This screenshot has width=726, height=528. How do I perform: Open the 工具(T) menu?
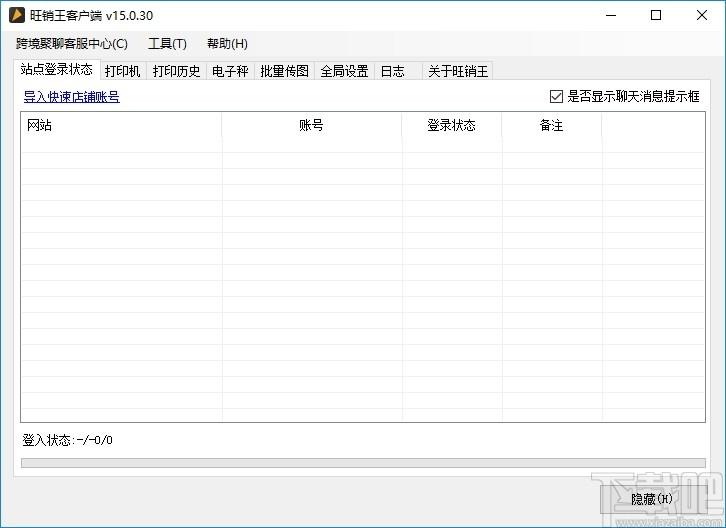(167, 44)
